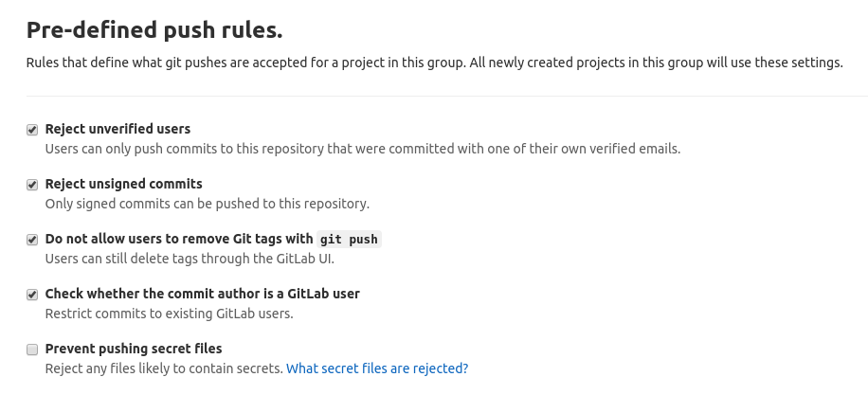
Task: Click the "Reject unsigned commits" label text
Action: [x=123, y=184]
